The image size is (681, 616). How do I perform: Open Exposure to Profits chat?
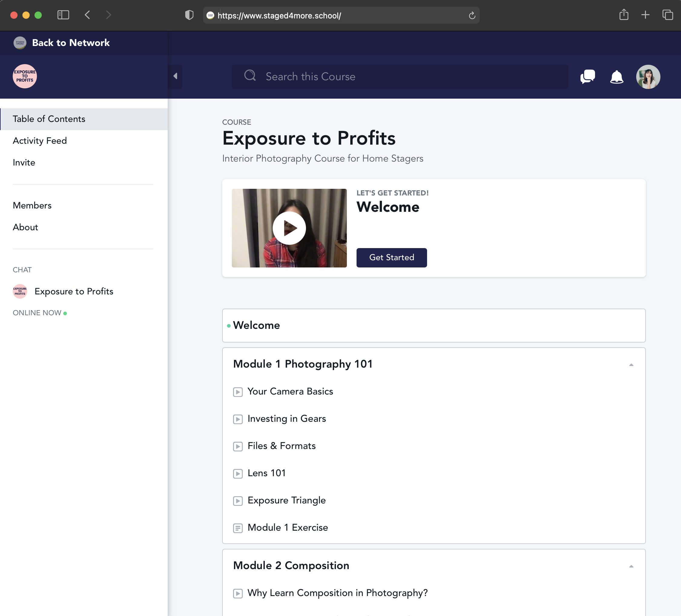(x=74, y=291)
